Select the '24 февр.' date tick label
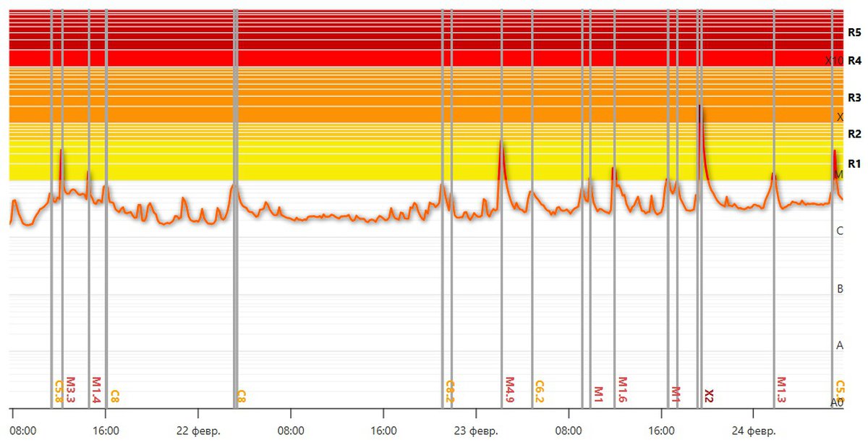The width and height of the screenshot is (868, 445). [x=753, y=431]
